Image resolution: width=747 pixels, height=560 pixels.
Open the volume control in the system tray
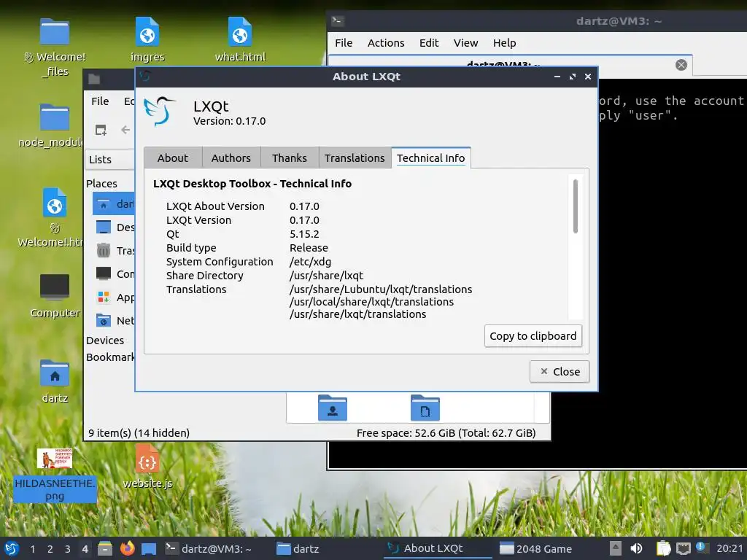click(636, 548)
